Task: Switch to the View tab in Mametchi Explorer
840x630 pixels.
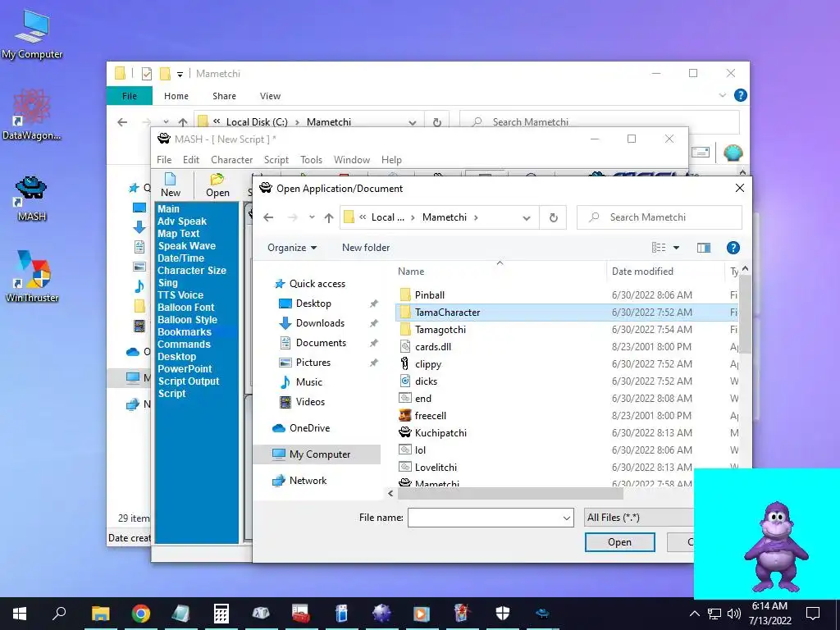Action: tap(270, 96)
